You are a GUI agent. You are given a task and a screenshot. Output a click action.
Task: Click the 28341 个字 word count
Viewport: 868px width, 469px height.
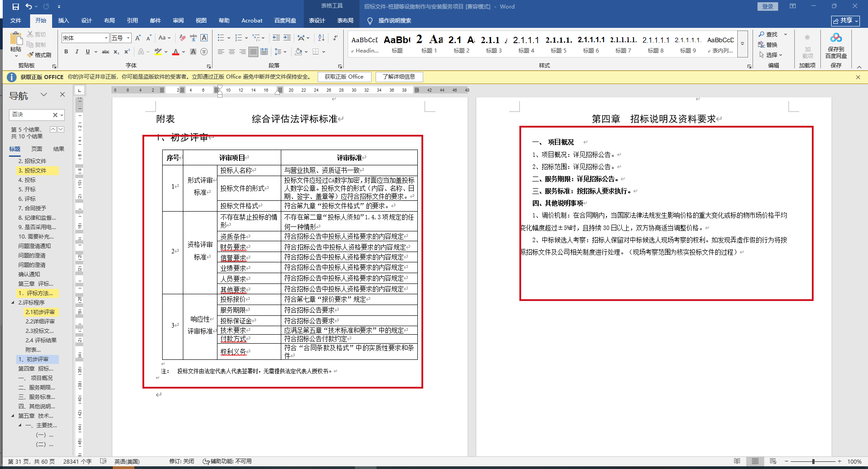click(x=77, y=461)
